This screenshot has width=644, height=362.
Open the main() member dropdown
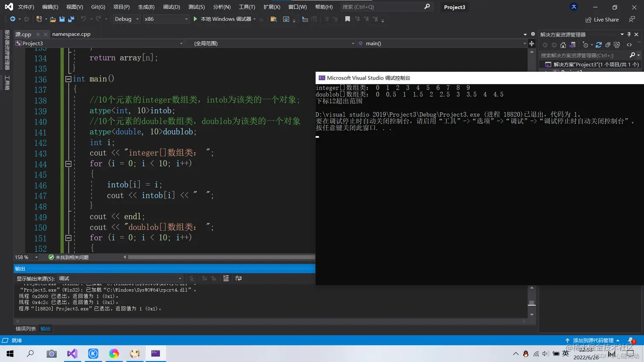[x=442, y=43]
